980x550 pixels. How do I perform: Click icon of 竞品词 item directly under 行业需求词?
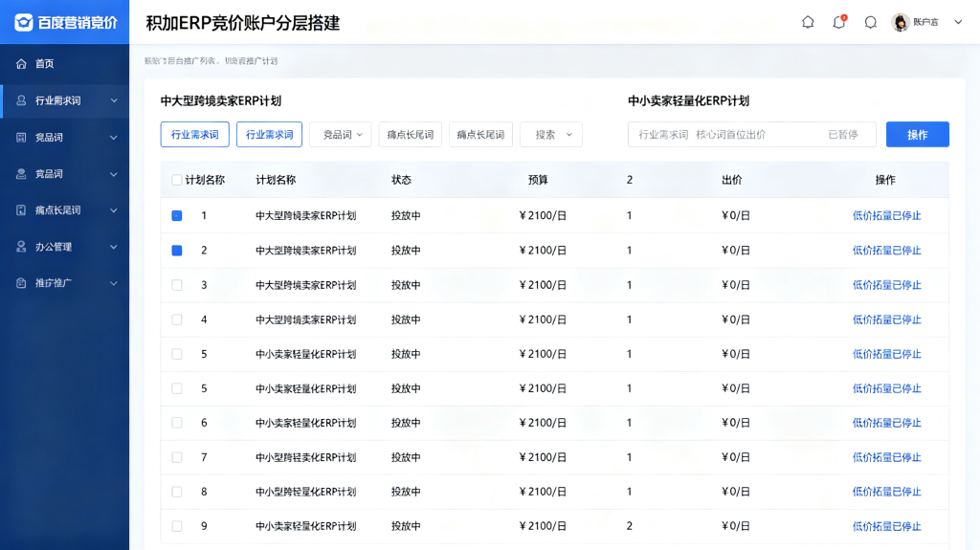click(x=21, y=138)
